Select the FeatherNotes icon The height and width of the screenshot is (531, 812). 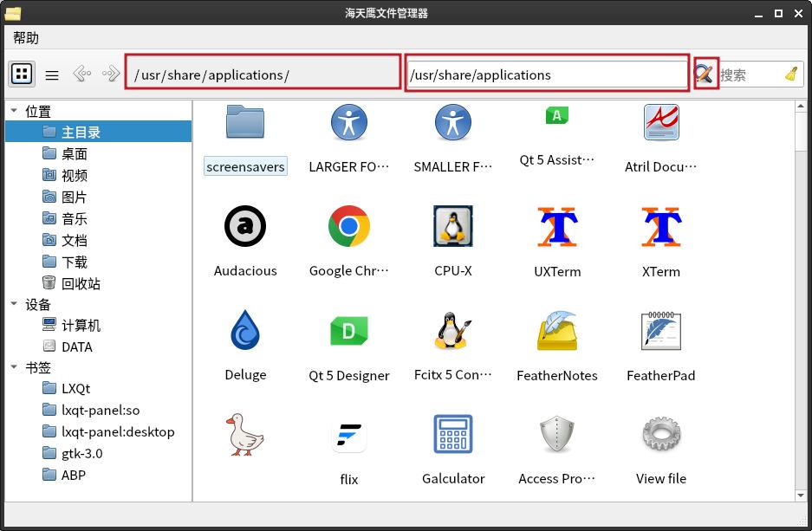tap(557, 330)
